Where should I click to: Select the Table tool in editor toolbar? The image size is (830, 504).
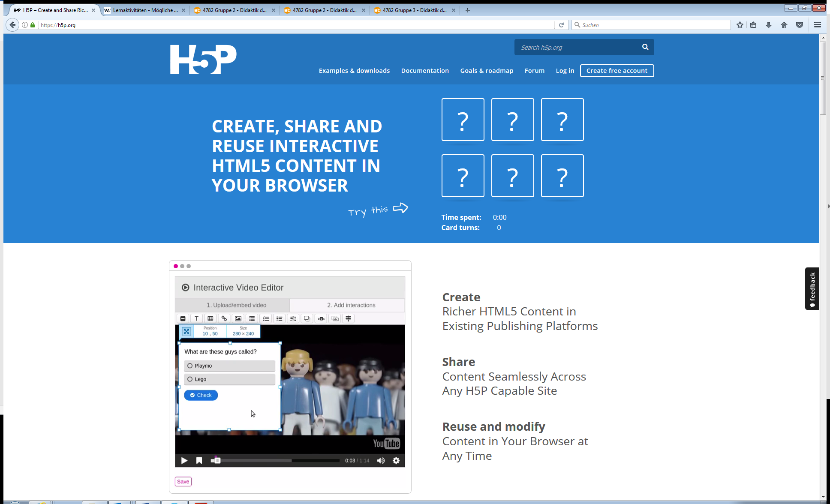pyautogui.click(x=211, y=318)
